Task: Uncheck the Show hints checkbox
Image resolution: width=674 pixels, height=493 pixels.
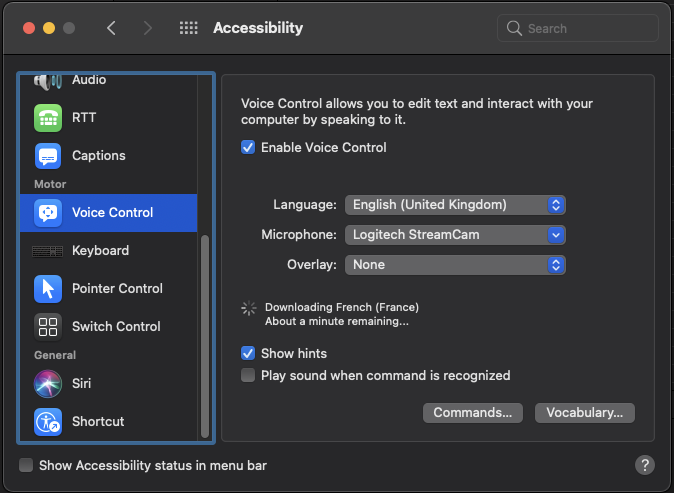Action: coord(248,353)
